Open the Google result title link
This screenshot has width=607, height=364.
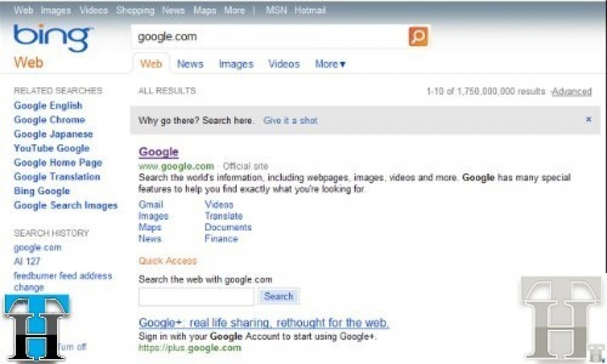coord(159,152)
